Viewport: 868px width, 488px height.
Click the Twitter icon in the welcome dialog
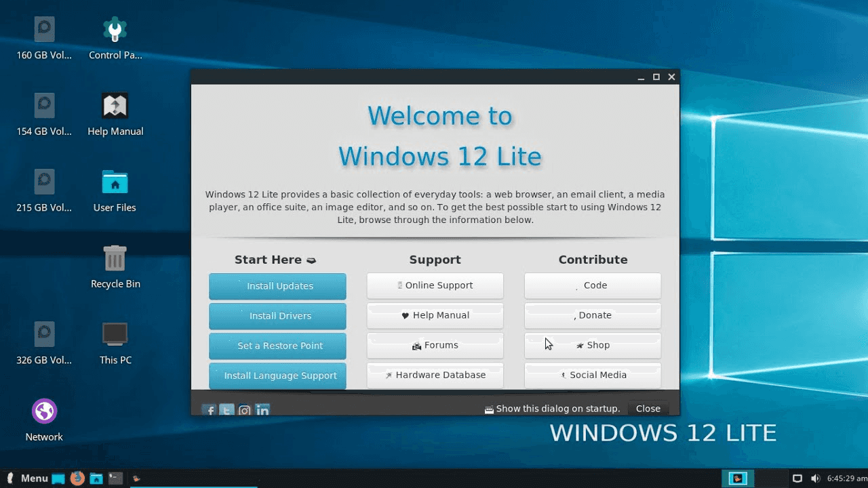point(227,410)
